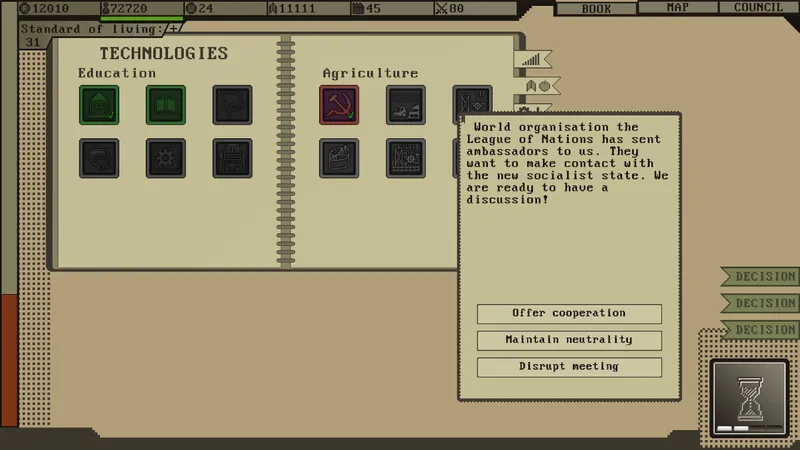Select the gear technology icon in Education
Viewport: 800px width, 450px height.
[x=166, y=158]
